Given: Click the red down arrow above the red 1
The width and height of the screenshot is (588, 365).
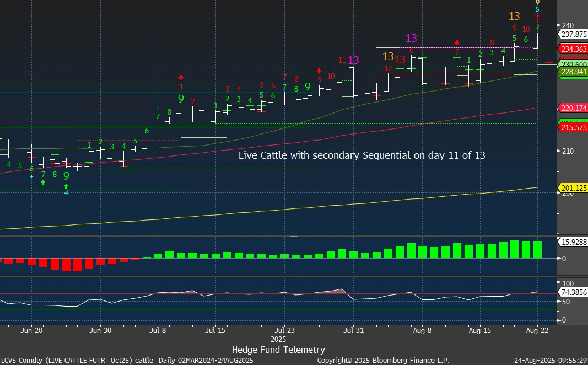Looking at the screenshot, I should point(181,78).
